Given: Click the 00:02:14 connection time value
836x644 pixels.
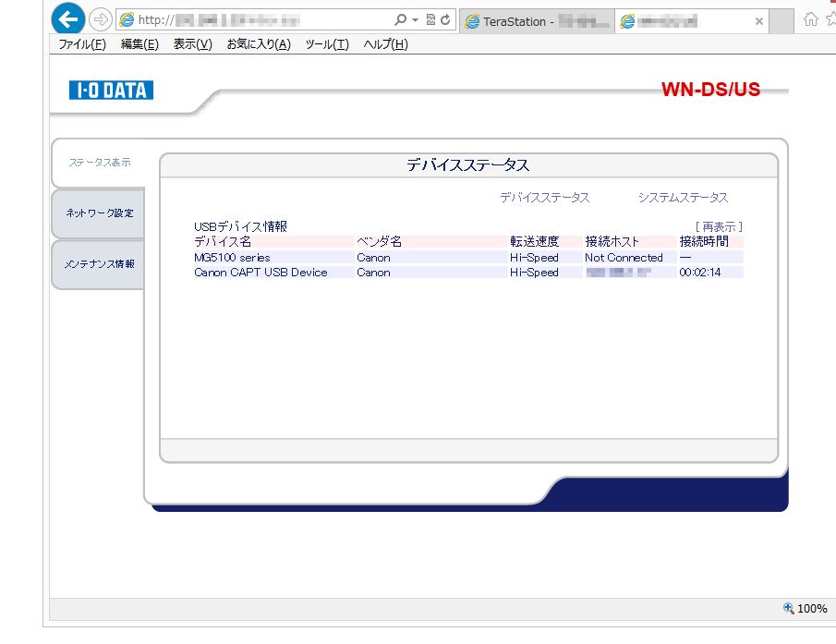Looking at the screenshot, I should tap(700, 273).
